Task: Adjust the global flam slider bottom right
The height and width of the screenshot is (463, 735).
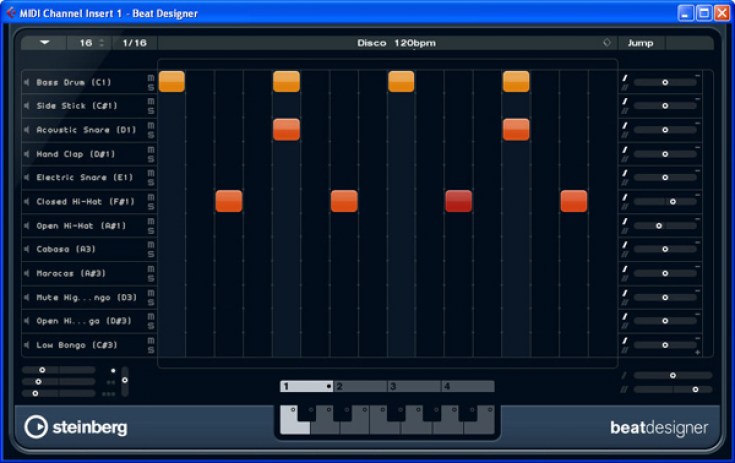Action: 673,375
